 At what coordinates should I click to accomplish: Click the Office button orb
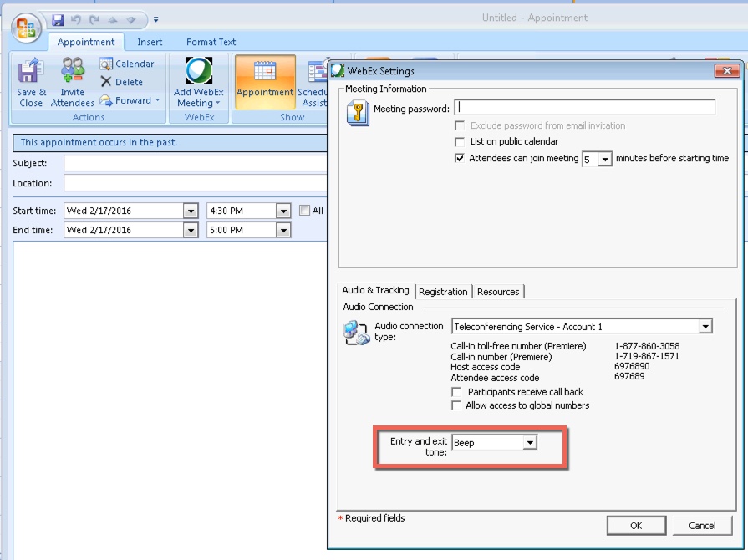(x=26, y=28)
